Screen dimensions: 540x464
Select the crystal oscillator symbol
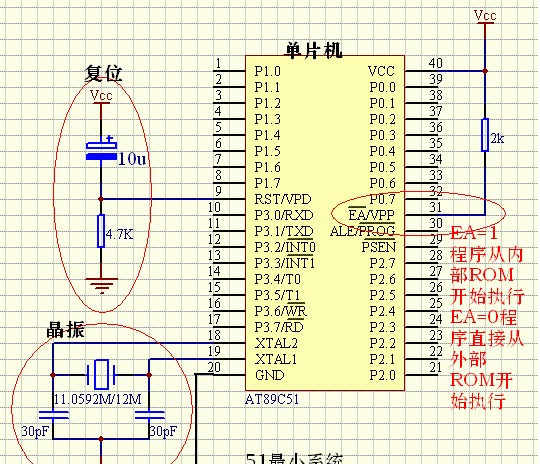[x=101, y=375]
